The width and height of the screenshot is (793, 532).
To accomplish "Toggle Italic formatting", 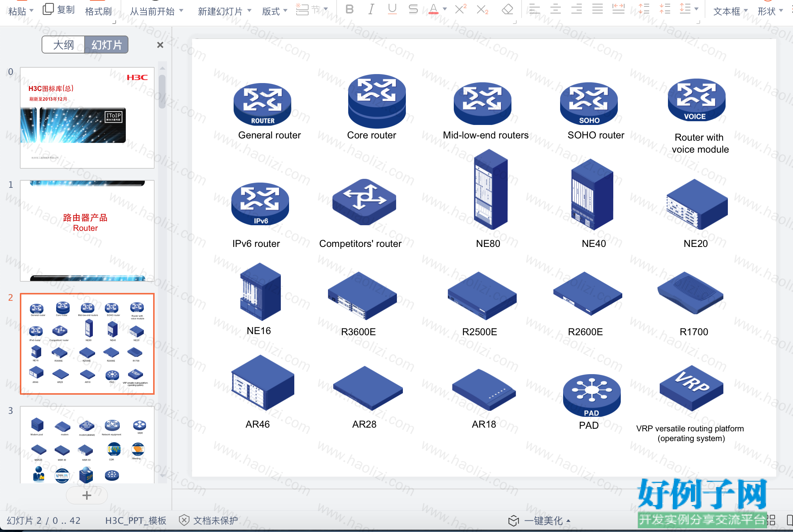I will [x=371, y=9].
